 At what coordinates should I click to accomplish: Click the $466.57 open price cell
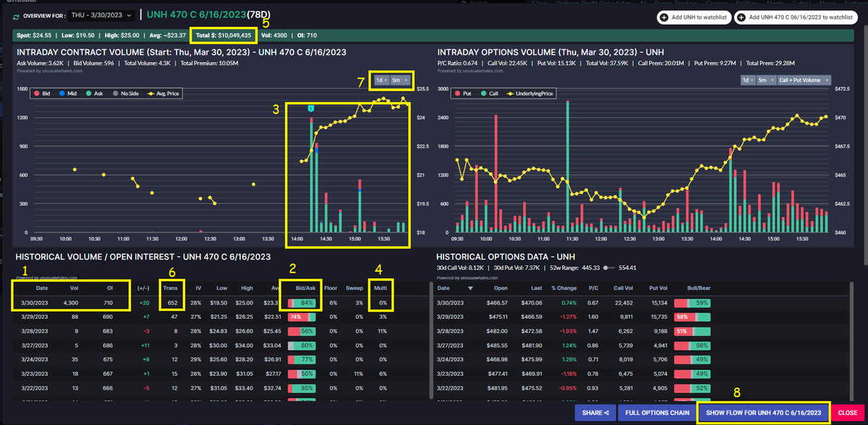[496, 303]
